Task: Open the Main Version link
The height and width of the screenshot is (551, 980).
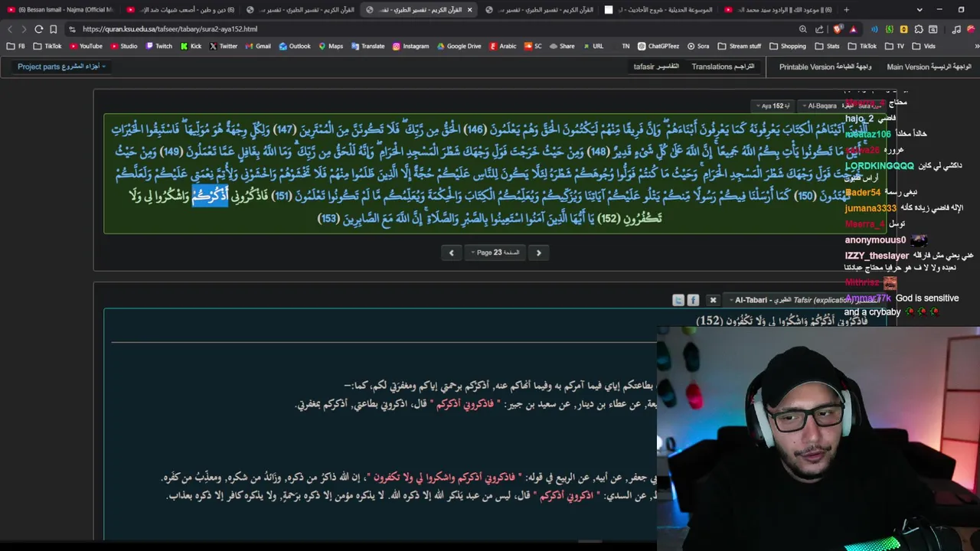Action: click(x=929, y=67)
